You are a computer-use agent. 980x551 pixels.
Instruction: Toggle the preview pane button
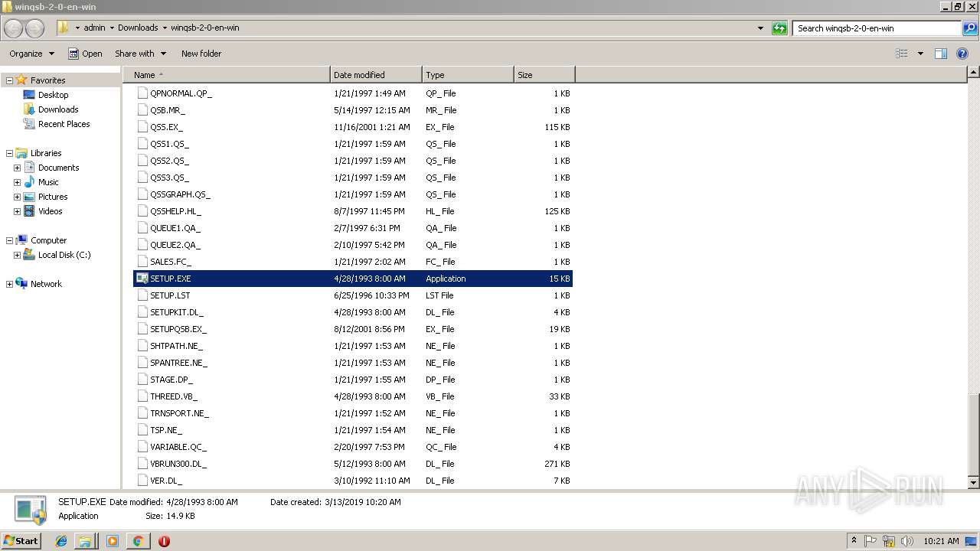(941, 54)
